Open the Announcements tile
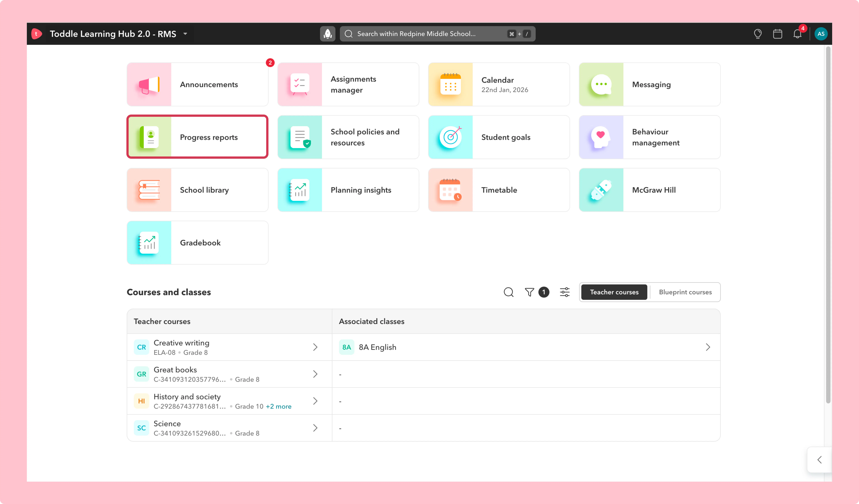Image resolution: width=859 pixels, height=504 pixels. pyautogui.click(x=197, y=85)
